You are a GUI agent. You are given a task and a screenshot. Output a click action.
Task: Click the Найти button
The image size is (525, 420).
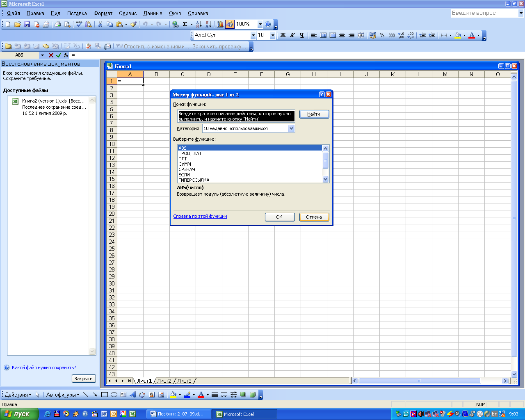[314, 114]
